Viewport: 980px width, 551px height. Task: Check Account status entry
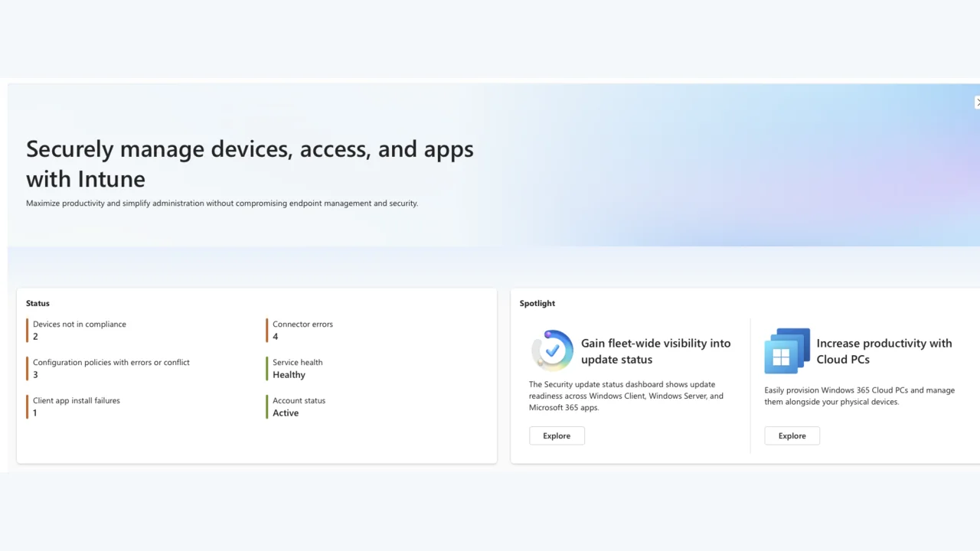click(296, 407)
